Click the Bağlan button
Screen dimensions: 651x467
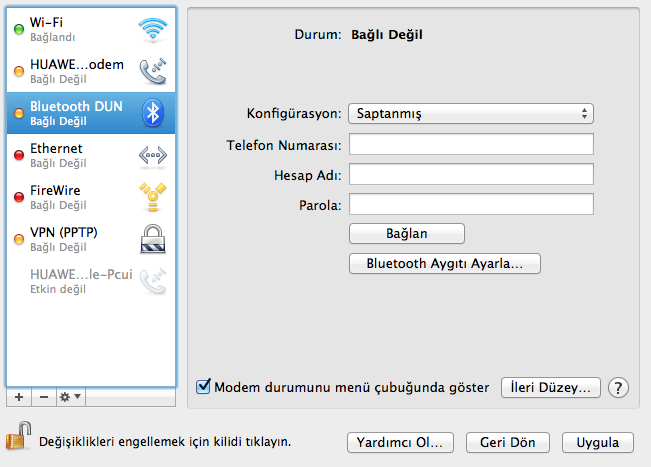(407, 233)
